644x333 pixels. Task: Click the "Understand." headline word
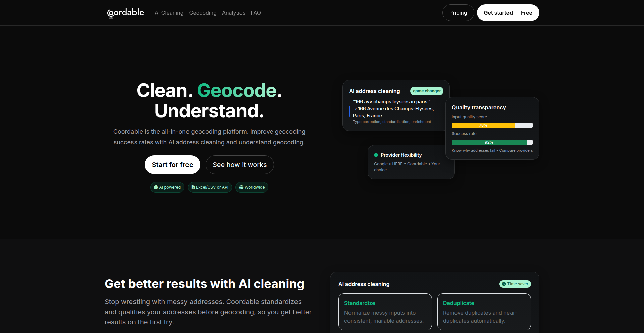click(209, 111)
